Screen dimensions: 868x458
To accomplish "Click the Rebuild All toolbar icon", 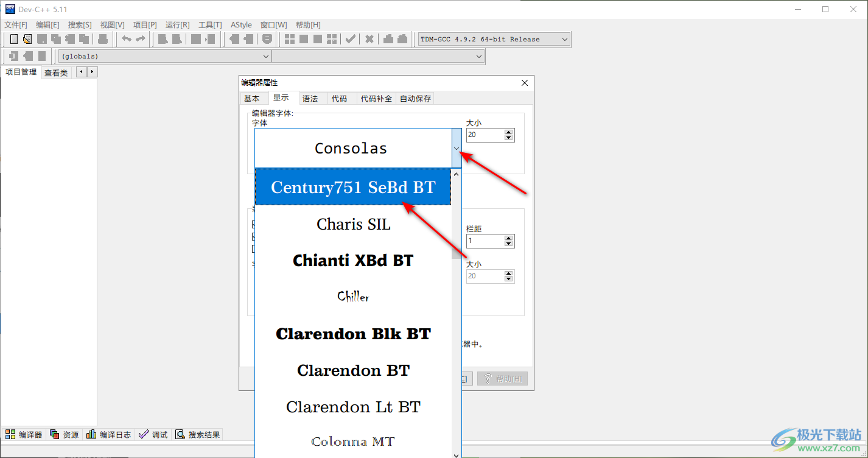I will [x=332, y=39].
